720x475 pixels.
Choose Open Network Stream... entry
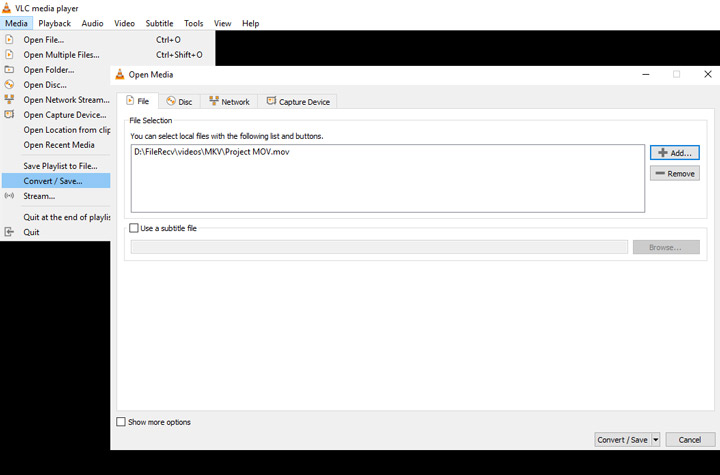pos(56,100)
